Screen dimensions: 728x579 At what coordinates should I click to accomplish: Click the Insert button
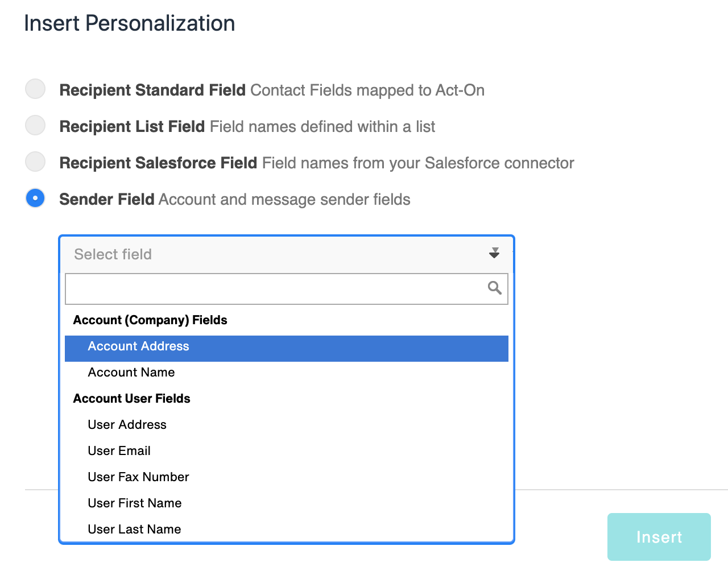[659, 537]
